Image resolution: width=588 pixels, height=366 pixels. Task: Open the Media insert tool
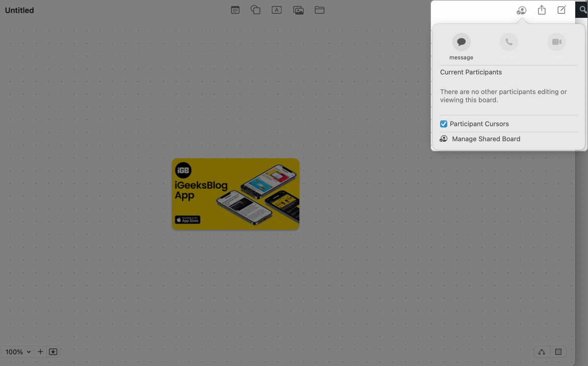coord(298,10)
